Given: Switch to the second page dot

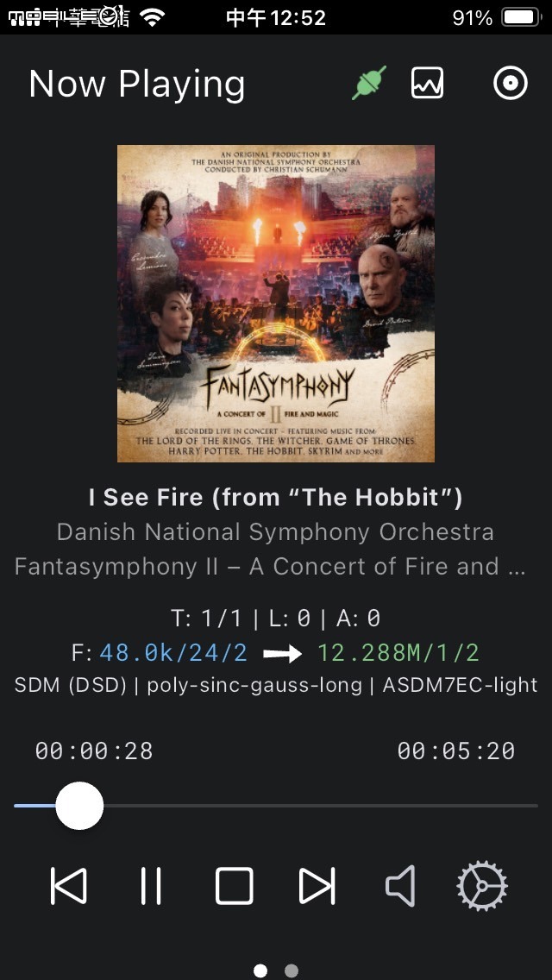Looking at the screenshot, I should pyautogui.click(x=292, y=971).
